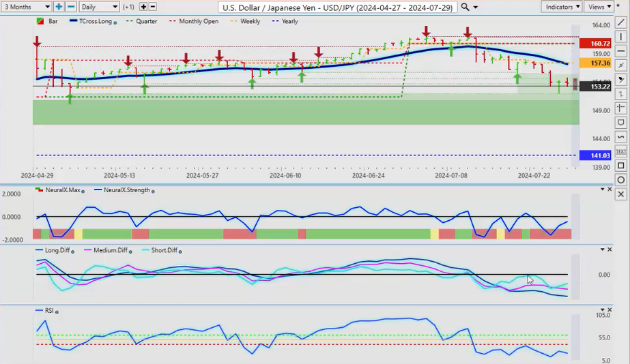This screenshot has width=630, height=364.
Task: Select the diagonal trend line drawing tool
Action: (620, 22)
